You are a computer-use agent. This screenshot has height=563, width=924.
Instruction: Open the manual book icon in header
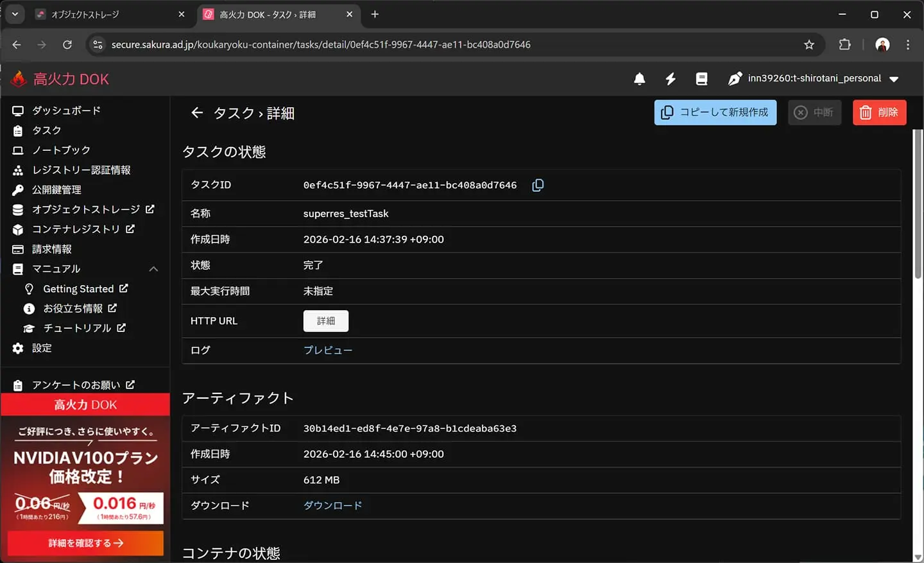coord(701,79)
